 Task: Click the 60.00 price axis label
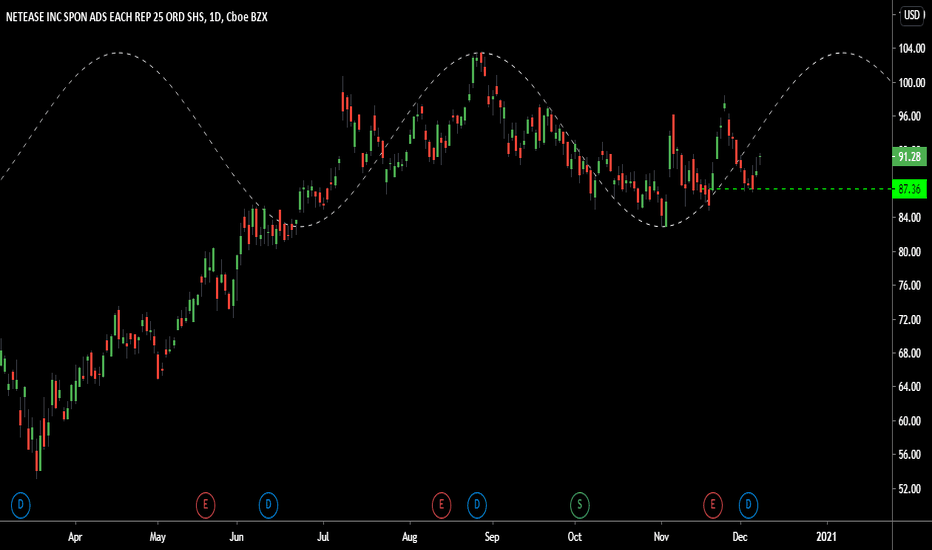pos(911,420)
